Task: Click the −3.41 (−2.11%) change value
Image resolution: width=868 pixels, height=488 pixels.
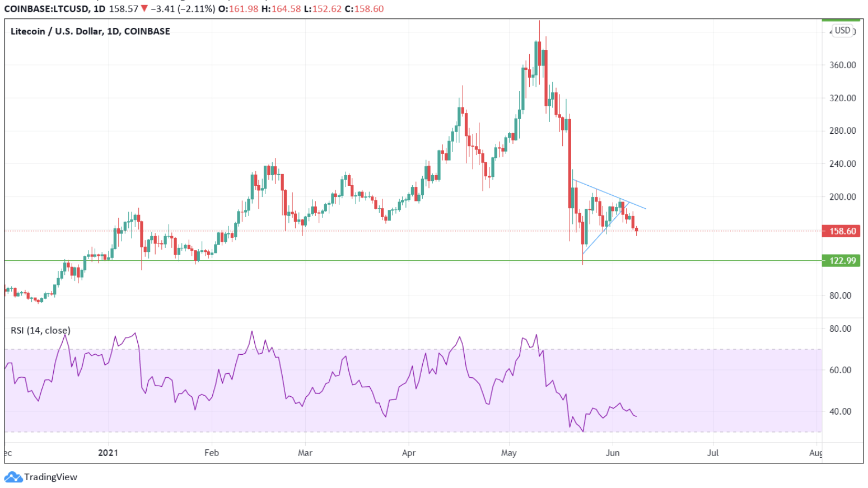Action: tap(184, 9)
